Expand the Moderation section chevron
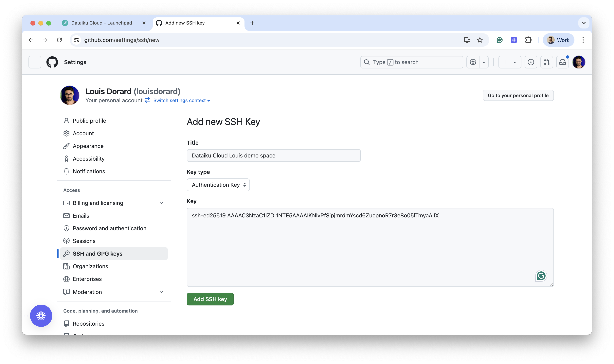614x364 pixels. [161, 292]
